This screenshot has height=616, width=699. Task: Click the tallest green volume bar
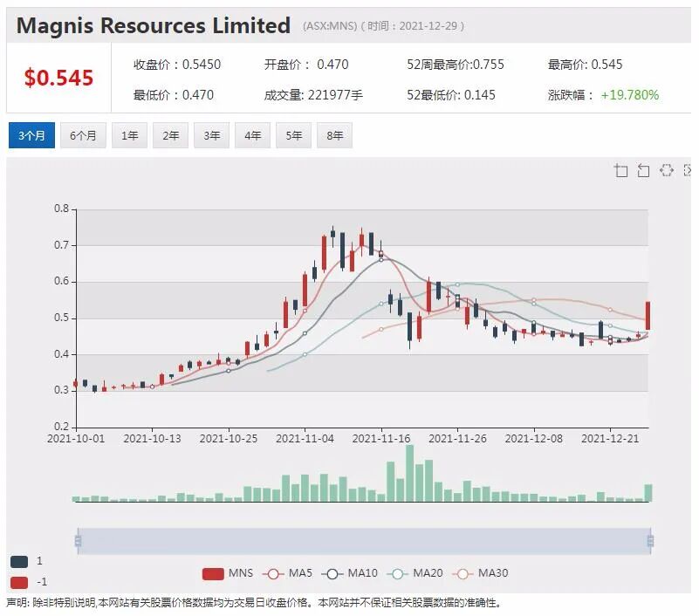(409, 474)
